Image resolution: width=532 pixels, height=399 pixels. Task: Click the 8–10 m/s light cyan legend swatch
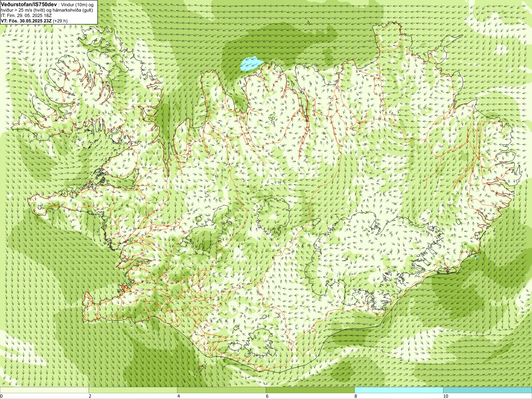(x=399, y=390)
